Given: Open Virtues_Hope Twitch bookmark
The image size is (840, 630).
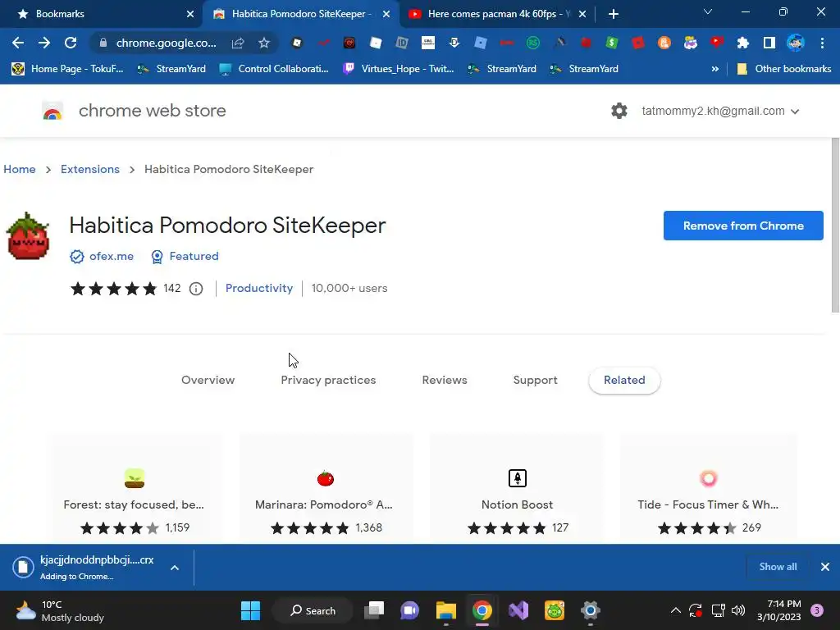Looking at the screenshot, I should click(x=399, y=69).
